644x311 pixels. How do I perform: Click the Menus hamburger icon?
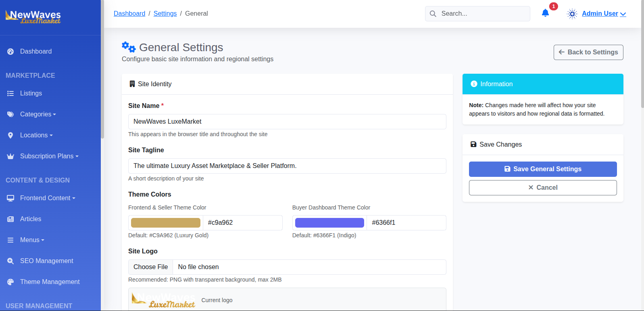click(x=10, y=240)
